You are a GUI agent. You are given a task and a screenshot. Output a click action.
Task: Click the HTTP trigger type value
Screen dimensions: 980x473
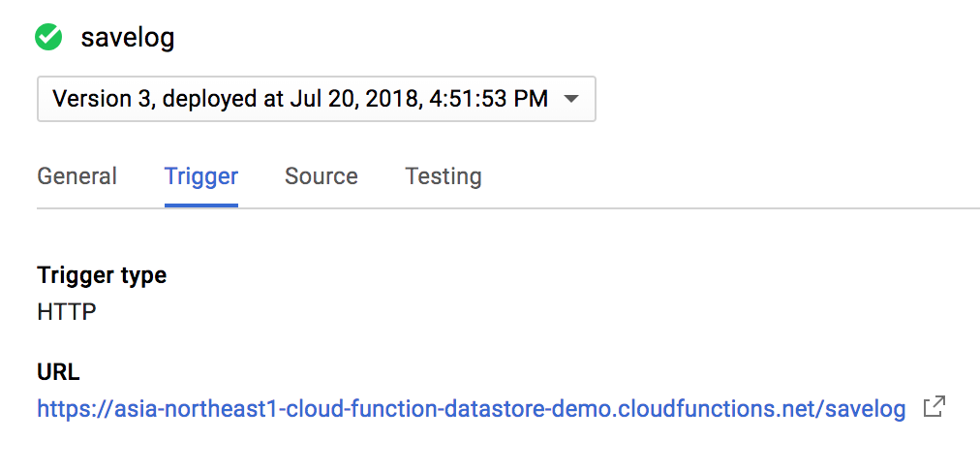67,313
